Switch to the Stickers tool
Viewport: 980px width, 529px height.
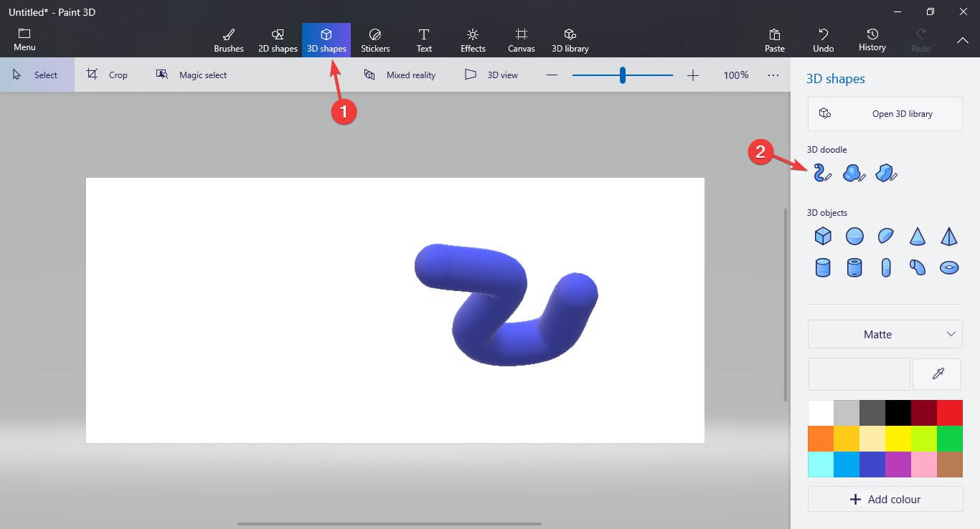pos(375,39)
